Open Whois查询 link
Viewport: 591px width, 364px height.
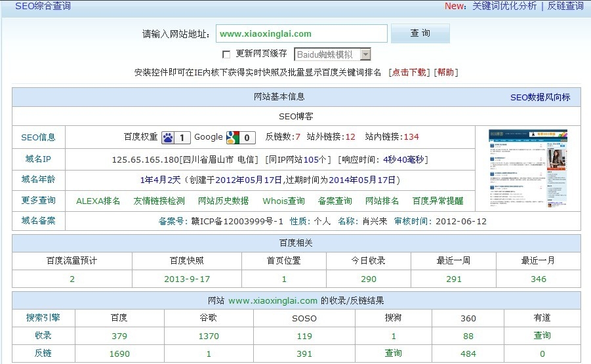coord(284,201)
